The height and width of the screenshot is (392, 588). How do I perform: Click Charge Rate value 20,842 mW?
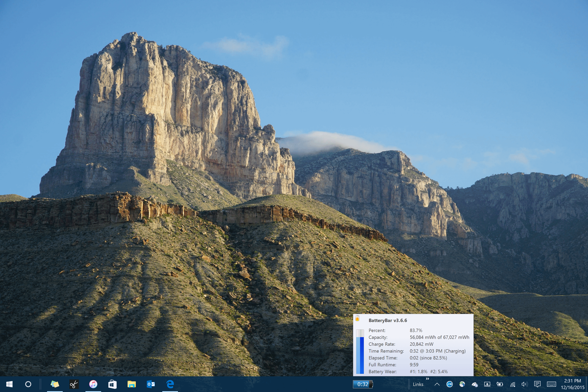(422, 344)
